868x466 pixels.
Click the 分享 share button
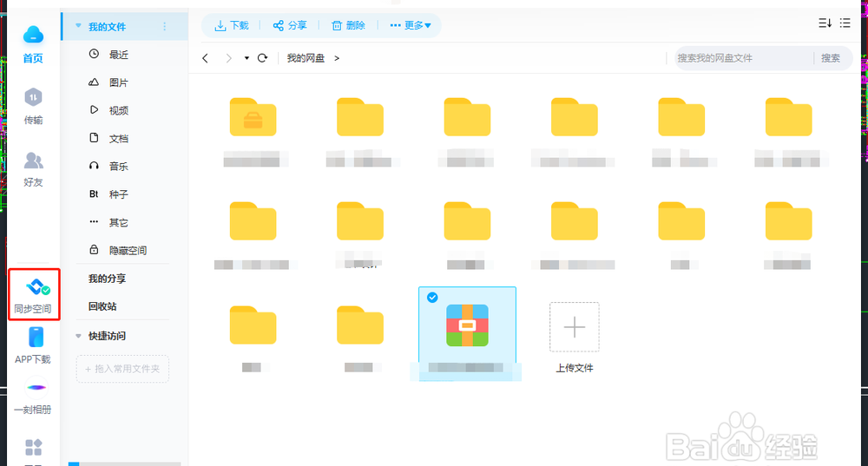pos(290,25)
